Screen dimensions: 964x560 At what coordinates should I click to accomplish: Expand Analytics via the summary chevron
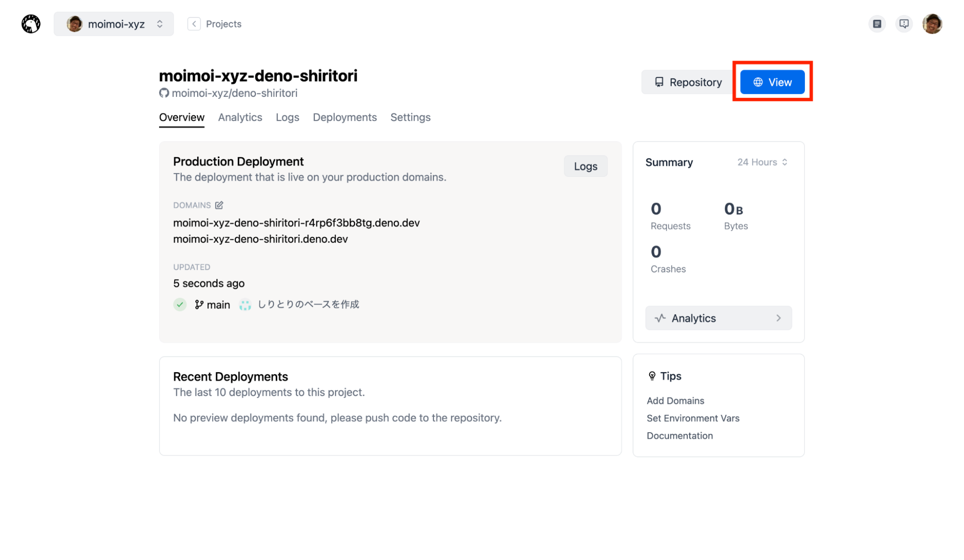[x=778, y=318]
